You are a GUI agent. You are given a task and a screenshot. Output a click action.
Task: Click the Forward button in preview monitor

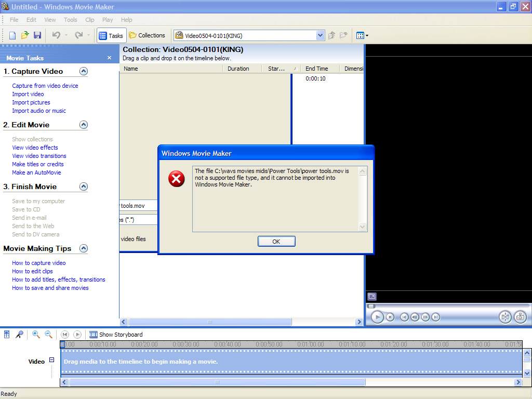[x=436, y=317]
